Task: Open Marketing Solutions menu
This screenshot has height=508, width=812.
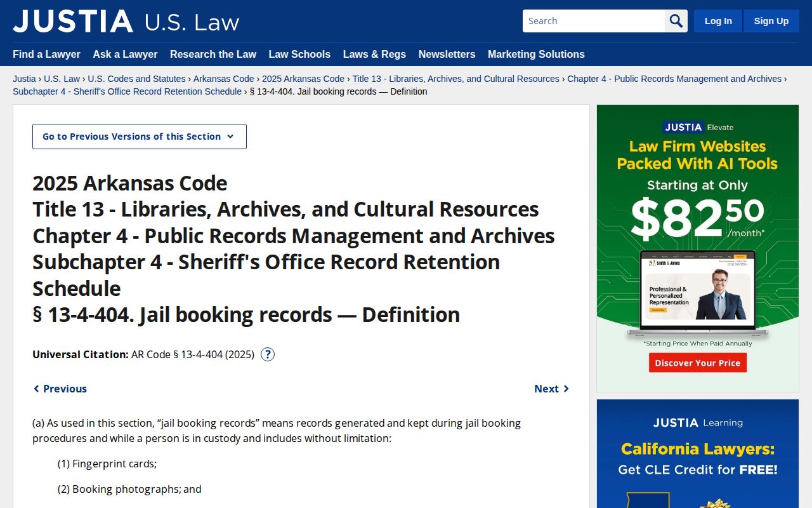Action: pos(536,54)
